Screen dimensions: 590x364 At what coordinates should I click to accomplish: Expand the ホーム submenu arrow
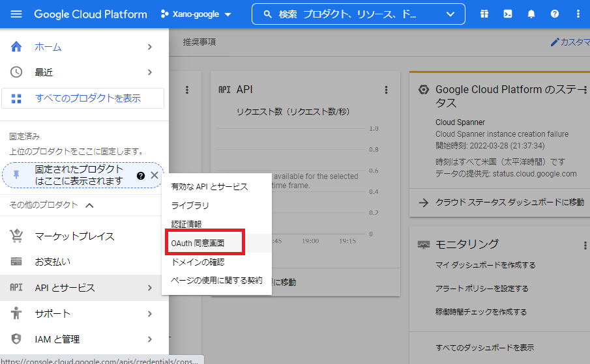click(x=150, y=47)
